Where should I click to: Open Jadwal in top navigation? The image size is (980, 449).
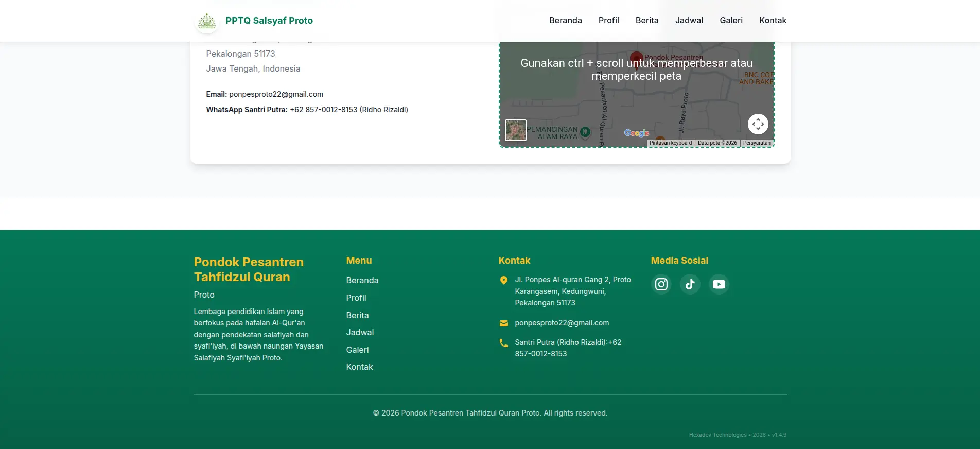(689, 21)
